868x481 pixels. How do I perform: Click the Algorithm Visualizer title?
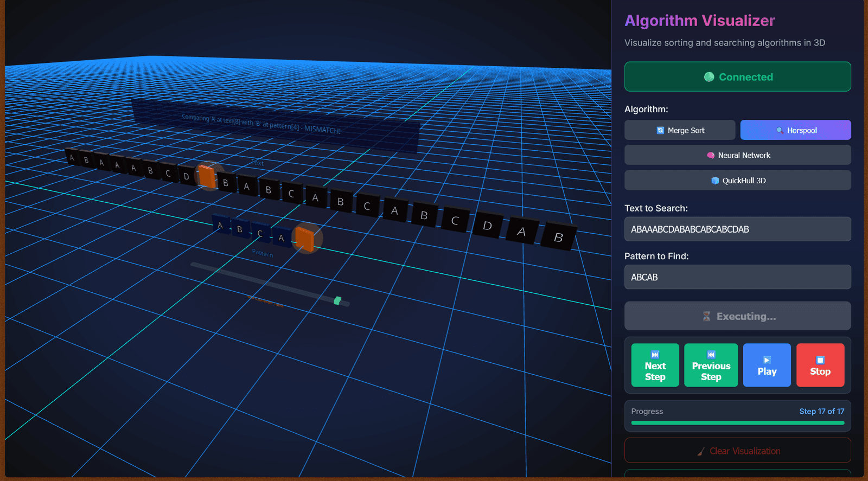(700, 21)
